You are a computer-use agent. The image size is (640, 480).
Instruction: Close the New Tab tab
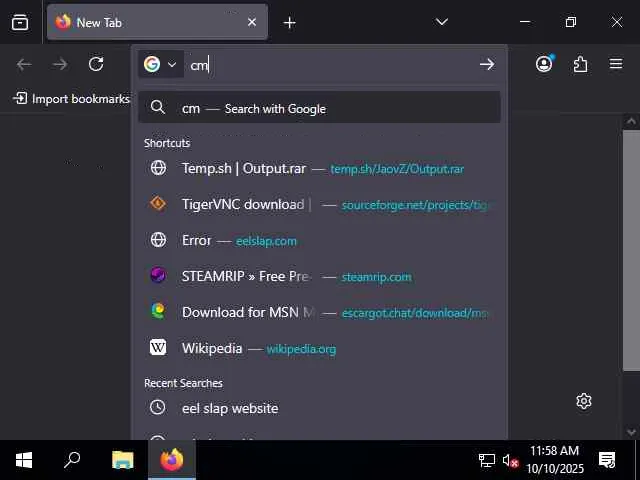coord(252,22)
